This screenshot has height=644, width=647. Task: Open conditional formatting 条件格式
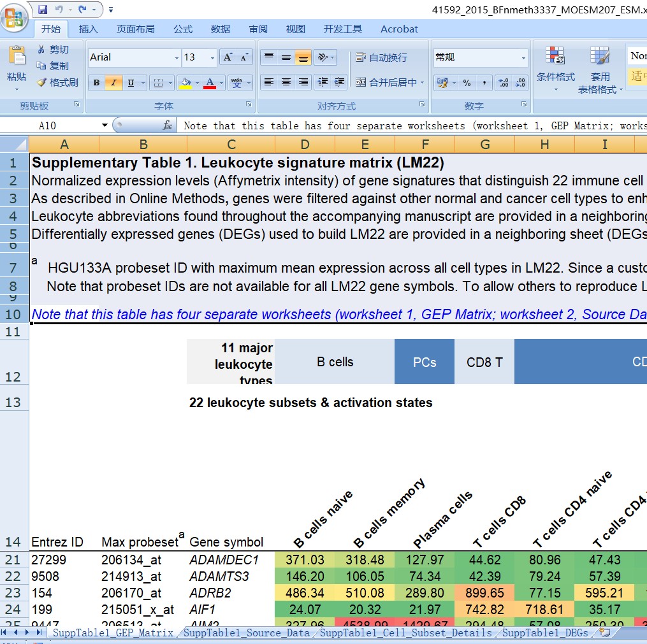point(555,69)
